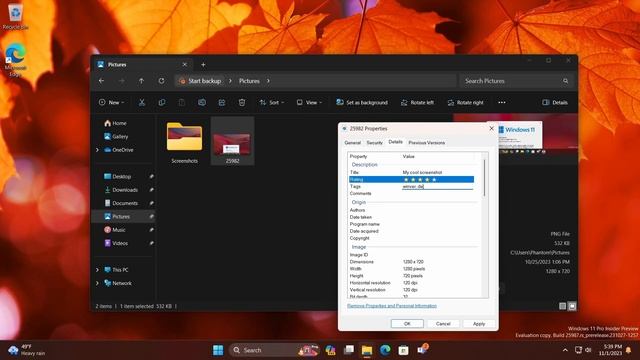Click the Properties list scrollbar
The width and height of the screenshot is (640, 360).
484,178
